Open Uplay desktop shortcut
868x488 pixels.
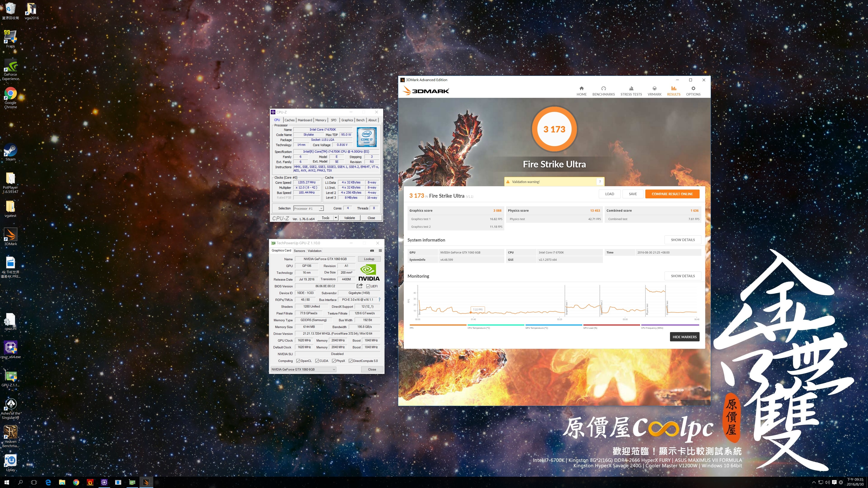10,463
